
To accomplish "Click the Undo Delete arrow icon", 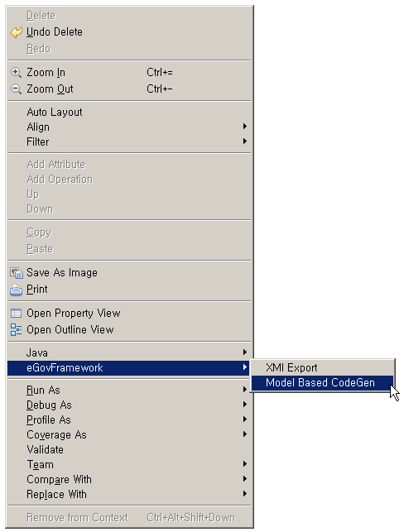I will point(16,32).
